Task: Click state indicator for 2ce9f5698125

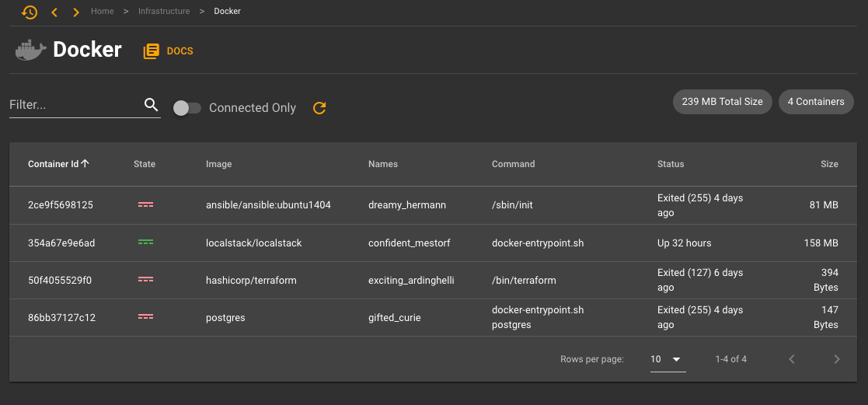Action: [x=145, y=204]
